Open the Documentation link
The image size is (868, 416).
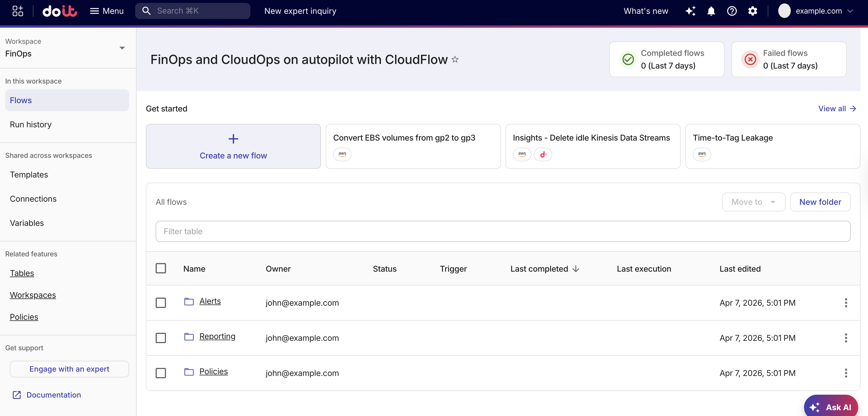point(54,395)
